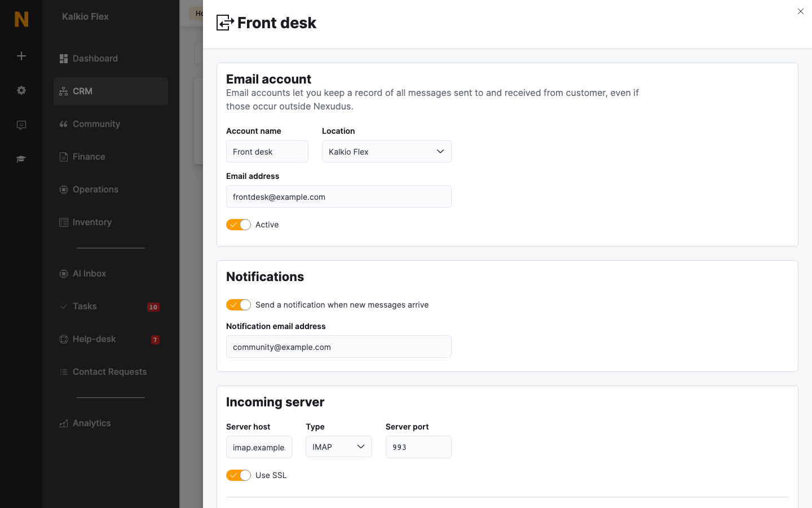Select Community in the sidebar
The width and height of the screenshot is (812, 508).
click(x=111, y=124)
